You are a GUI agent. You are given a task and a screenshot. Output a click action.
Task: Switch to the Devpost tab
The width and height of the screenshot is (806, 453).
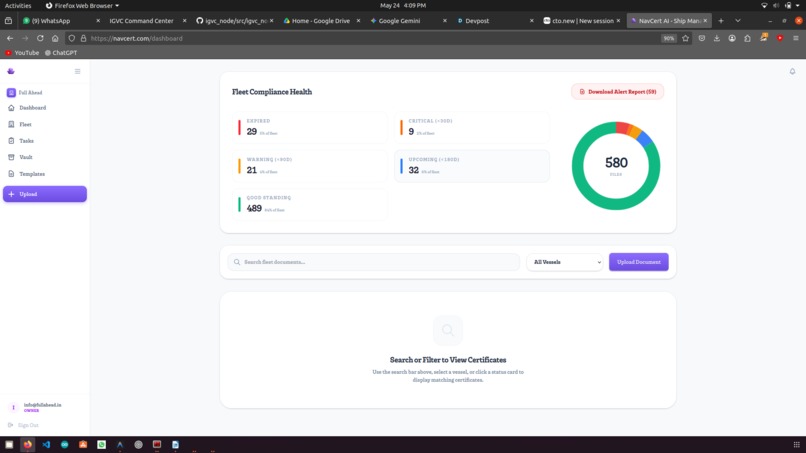[495, 21]
